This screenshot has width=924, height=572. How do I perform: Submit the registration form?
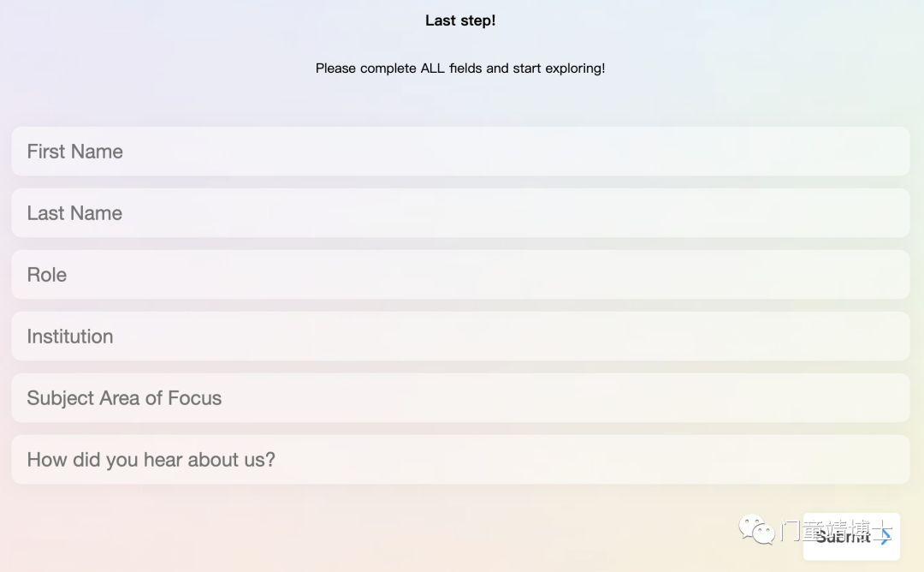tap(851, 537)
